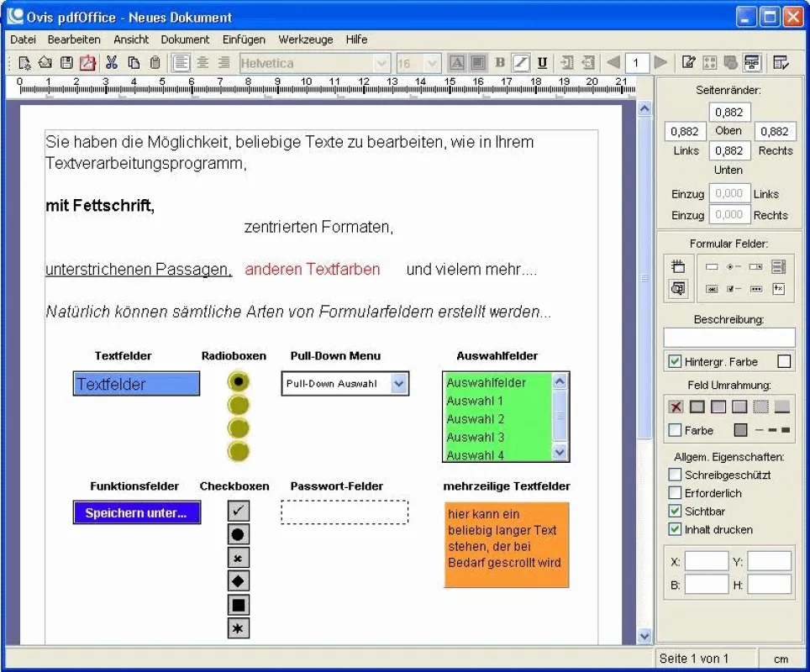Open the font size 16 dropdown
This screenshot has height=672, width=810.
coord(432,64)
